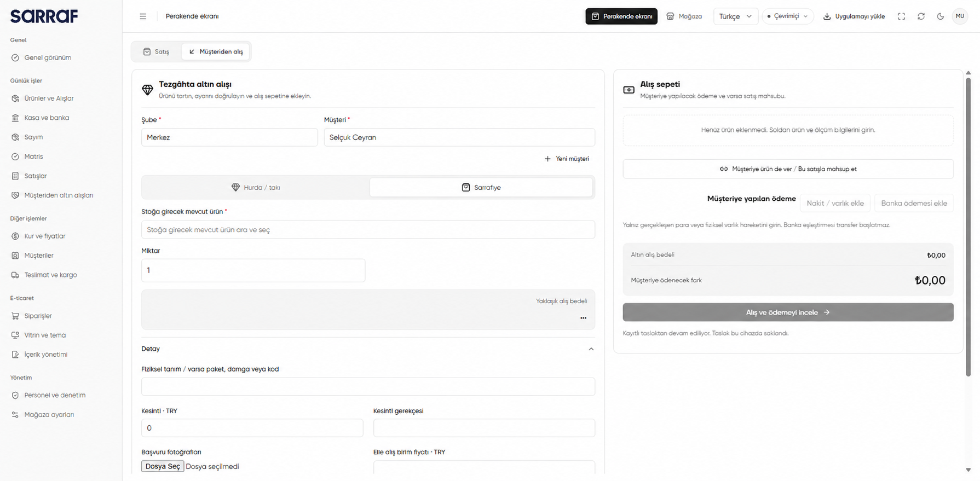Toggle sidebar with hamburger menu icon
The height and width of the screenshot is (481, 980).
(143, 16)
